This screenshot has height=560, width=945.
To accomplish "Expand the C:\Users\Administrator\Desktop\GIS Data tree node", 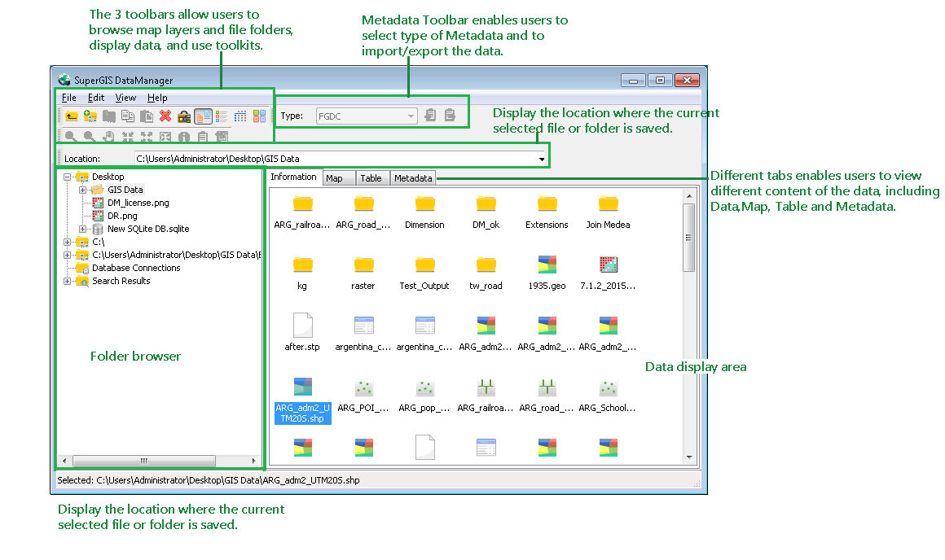I will pos(68,256).
